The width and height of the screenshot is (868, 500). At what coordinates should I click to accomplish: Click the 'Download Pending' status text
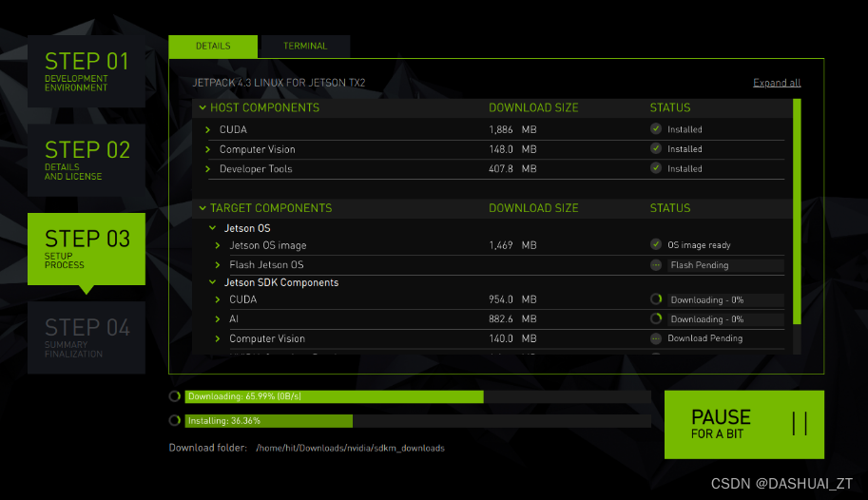(x=705, y=338)
